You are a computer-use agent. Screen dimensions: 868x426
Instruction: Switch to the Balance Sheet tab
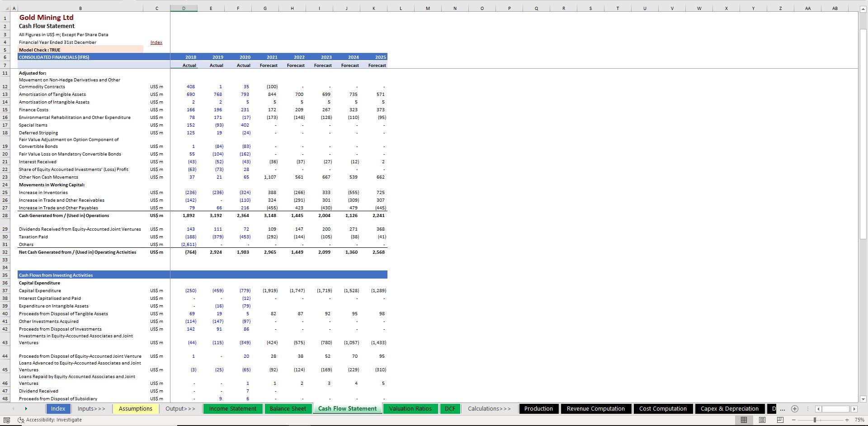tap(288, 409)
